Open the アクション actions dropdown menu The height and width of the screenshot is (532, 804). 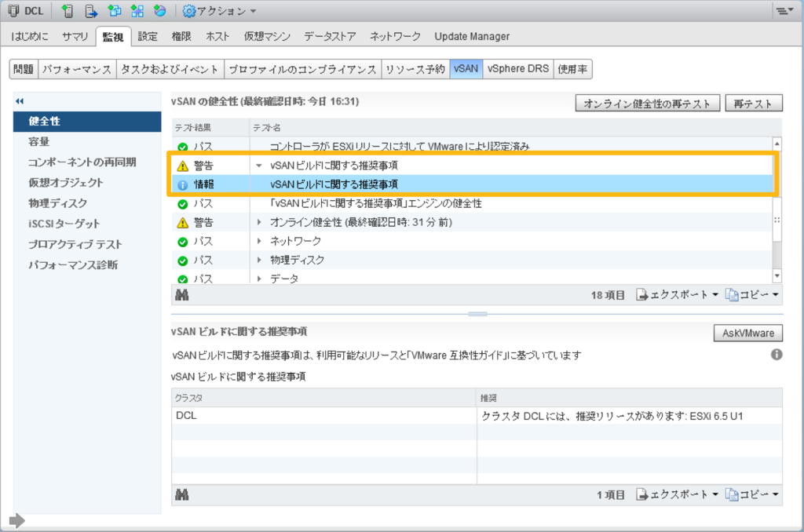(x=220, y=11)
